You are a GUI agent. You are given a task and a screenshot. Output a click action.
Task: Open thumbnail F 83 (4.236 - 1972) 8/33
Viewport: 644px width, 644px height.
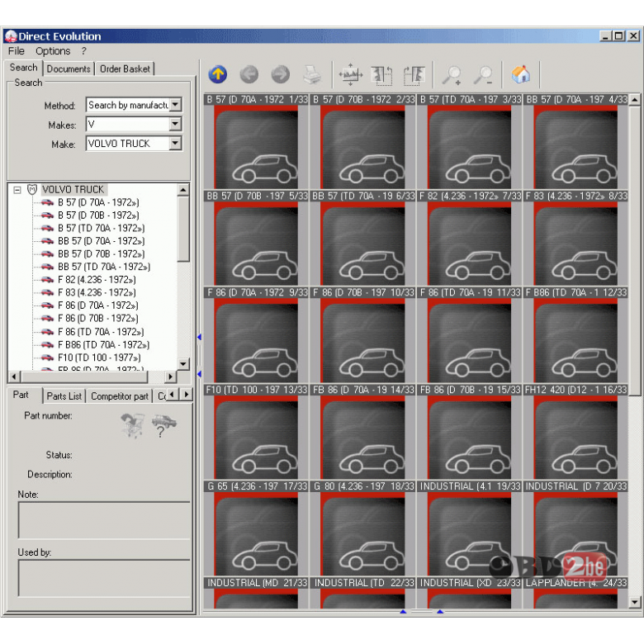[575, 239]
